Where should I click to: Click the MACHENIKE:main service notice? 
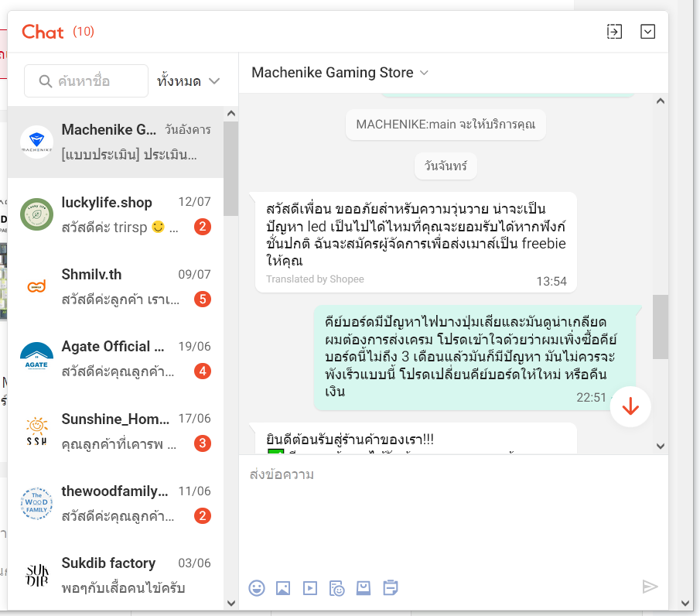point(446,124)
